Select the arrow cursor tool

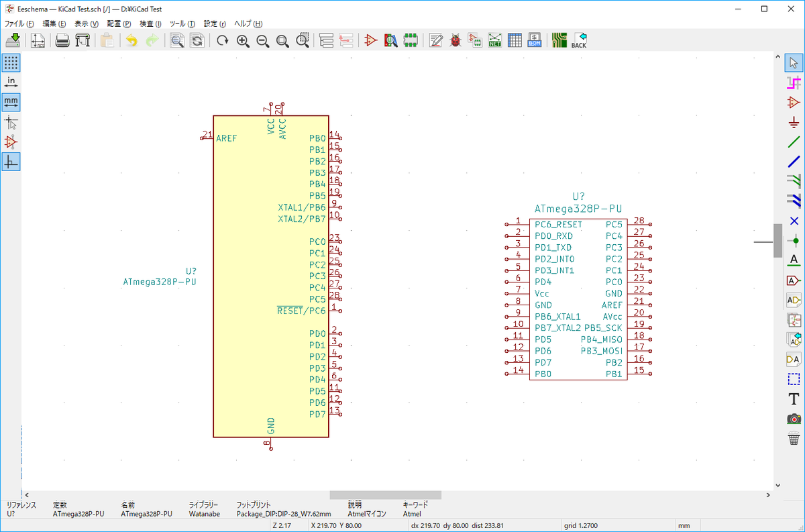point(794,63)
